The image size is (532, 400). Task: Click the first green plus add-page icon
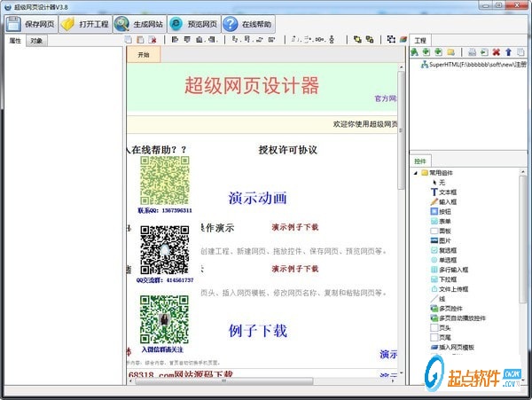426,52
